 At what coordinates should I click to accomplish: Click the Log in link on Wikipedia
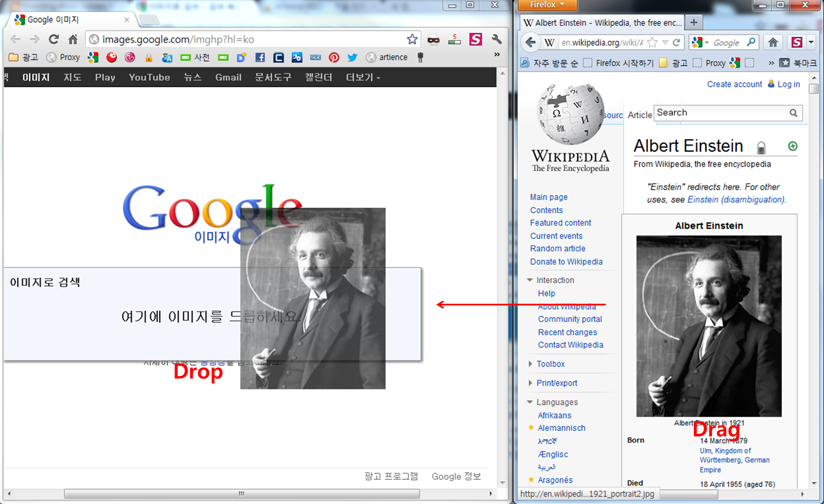(x=789, y=84)
